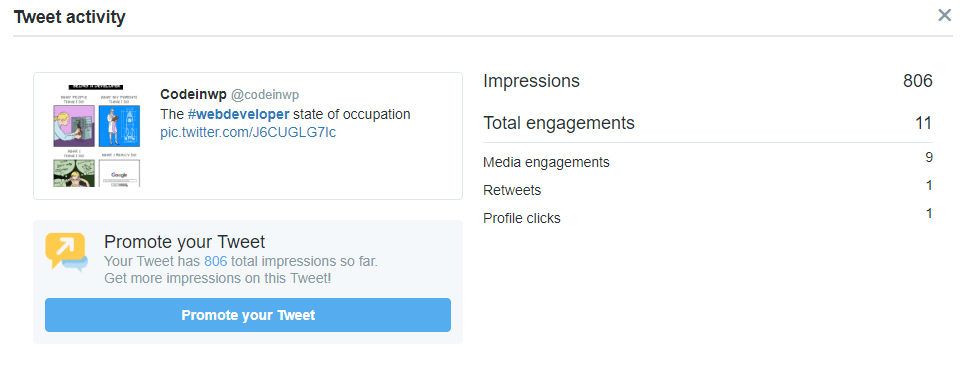Click the Tweet activity heading

coord(69,17)
